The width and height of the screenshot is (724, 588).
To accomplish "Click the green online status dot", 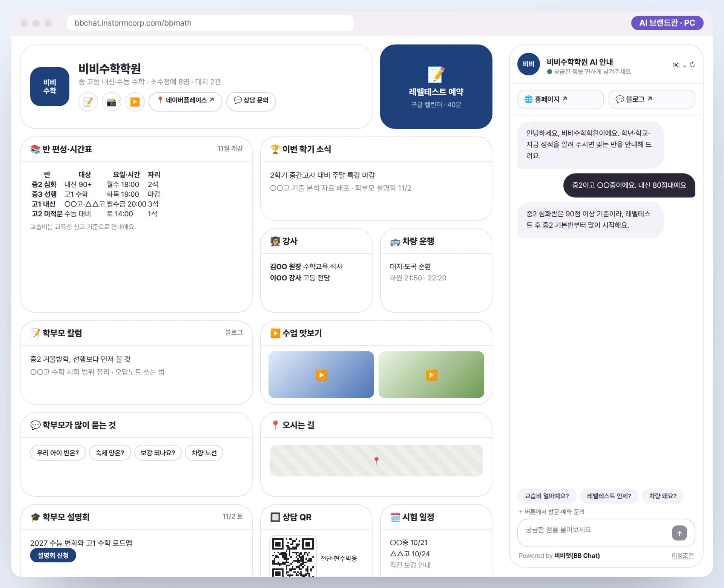I will click(x=549, y=72).
